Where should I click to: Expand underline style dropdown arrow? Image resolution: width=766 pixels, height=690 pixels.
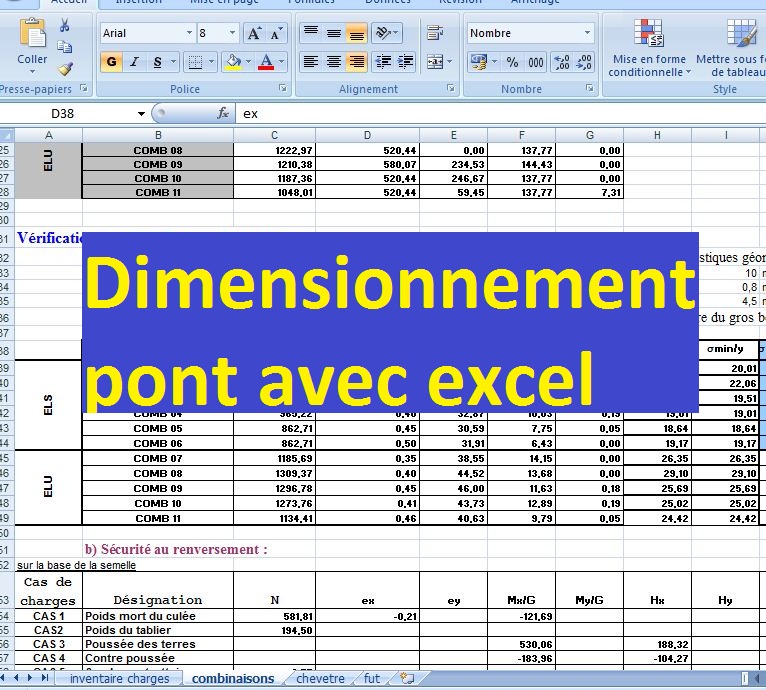click(x=173, y=62)
